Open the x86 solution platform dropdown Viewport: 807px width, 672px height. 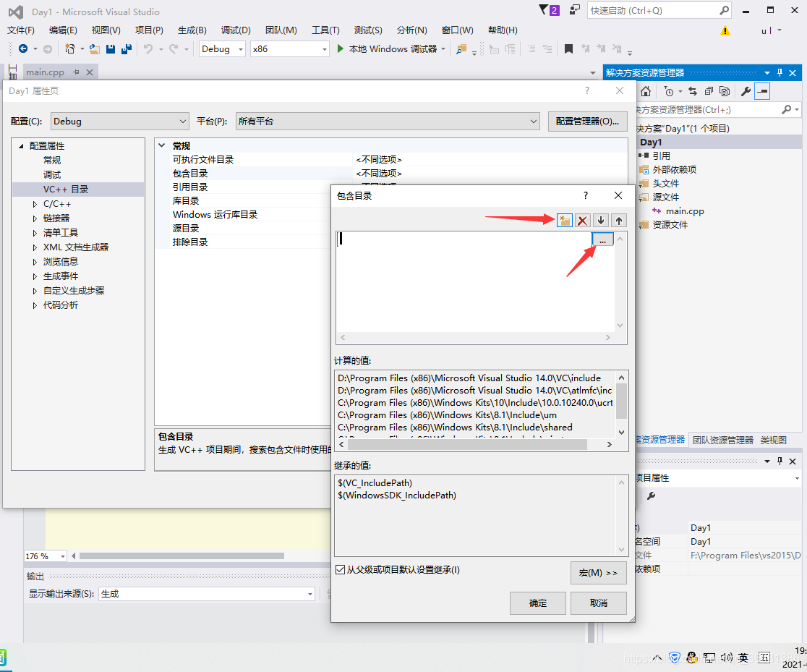290,49
